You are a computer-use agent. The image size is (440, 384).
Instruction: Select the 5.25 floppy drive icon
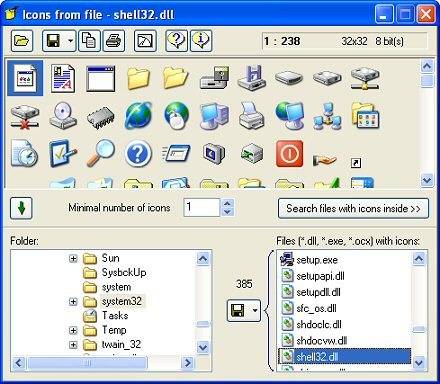click(214, 78)
